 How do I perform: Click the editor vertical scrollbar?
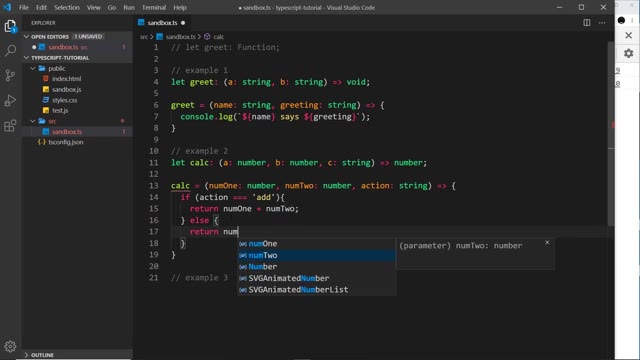pos(611,133)
